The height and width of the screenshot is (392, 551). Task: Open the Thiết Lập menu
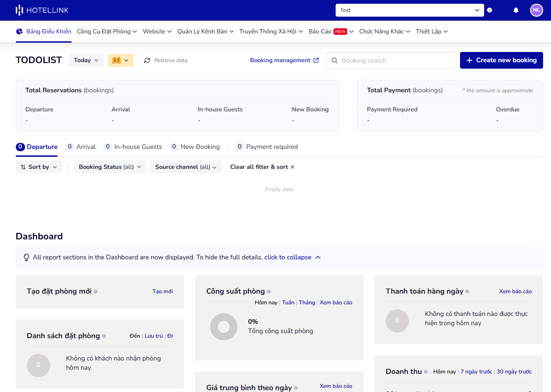(432, 31)
